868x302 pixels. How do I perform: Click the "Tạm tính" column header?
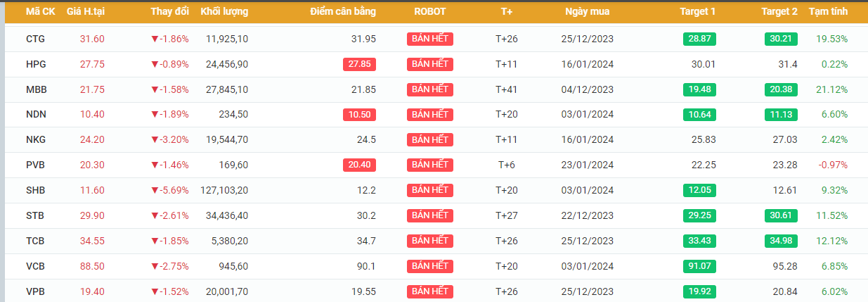(x=828, y=12)
